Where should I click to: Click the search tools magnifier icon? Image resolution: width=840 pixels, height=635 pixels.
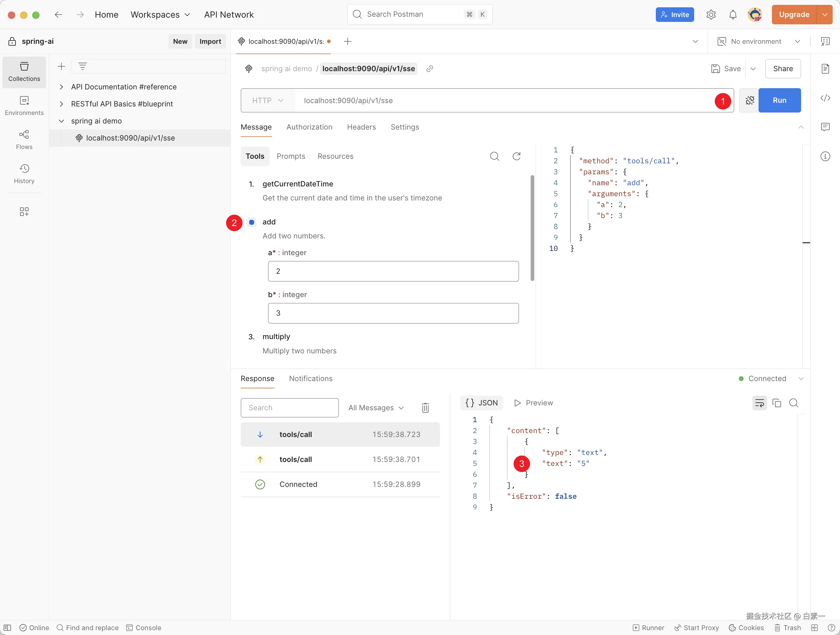coord(494,156)
